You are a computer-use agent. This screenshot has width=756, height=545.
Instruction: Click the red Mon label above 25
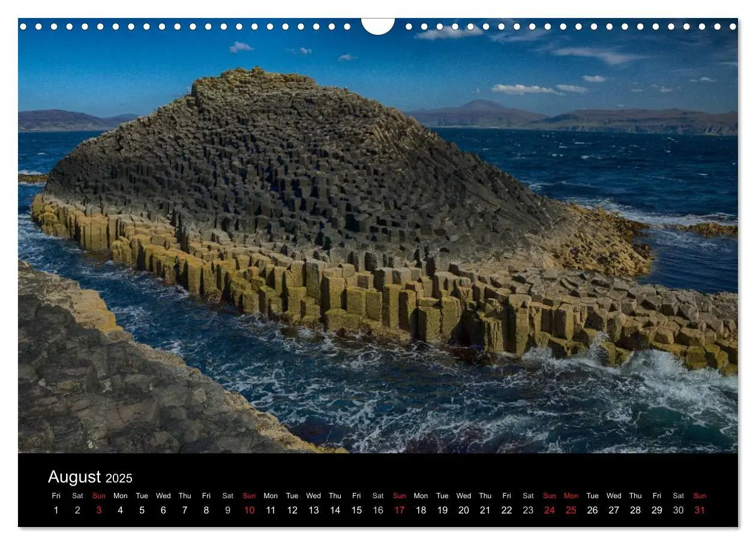pyautogui.click(x=571, y=496)
